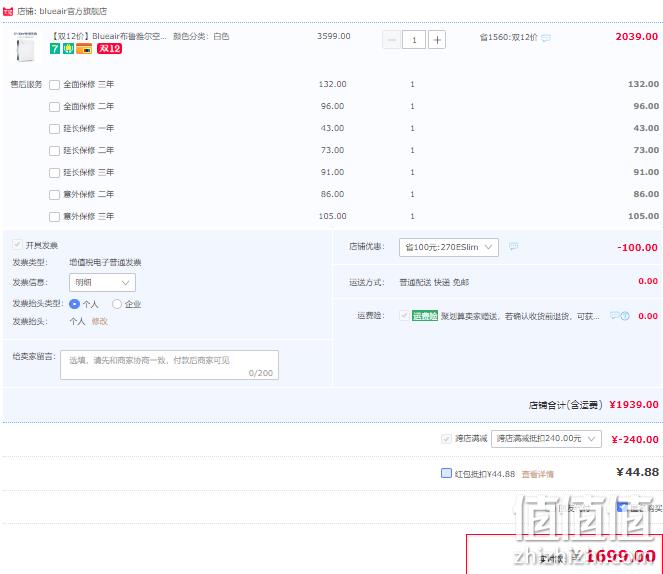Toggle the 跨店满减 cross-store discount checkbox

click(446, 439)
